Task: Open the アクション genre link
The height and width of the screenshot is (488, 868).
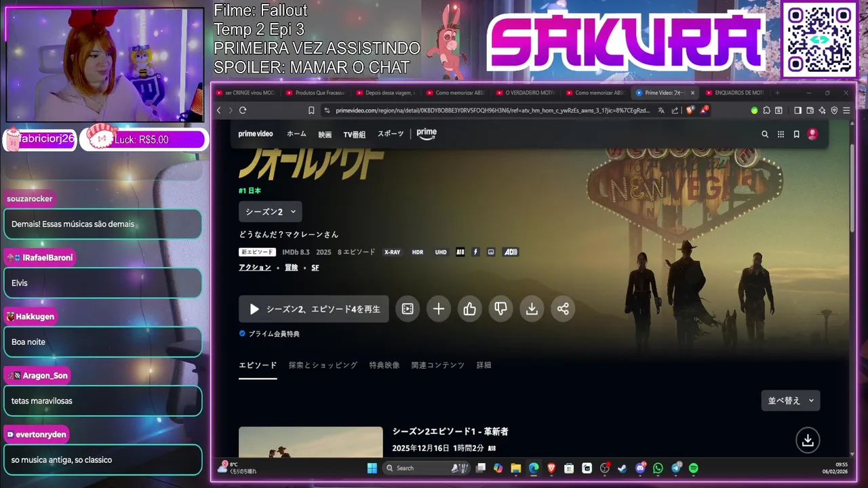Action: tap(255, 268)
